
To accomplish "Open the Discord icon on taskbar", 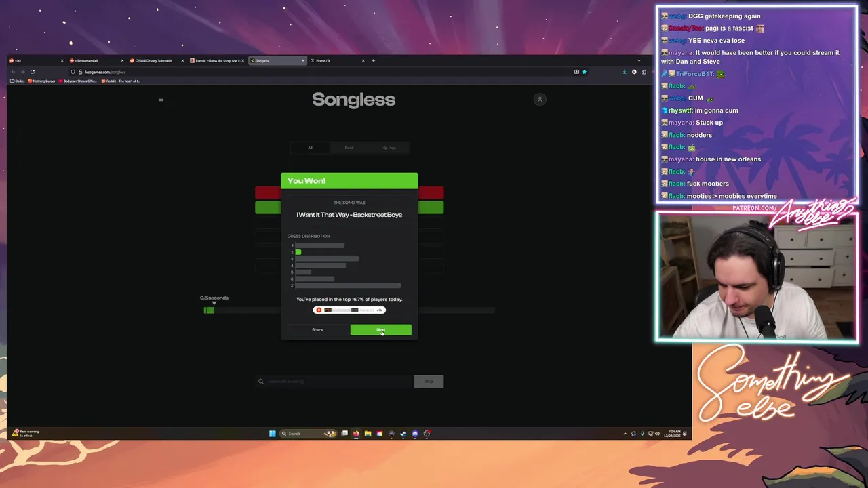I will point(415,434).
